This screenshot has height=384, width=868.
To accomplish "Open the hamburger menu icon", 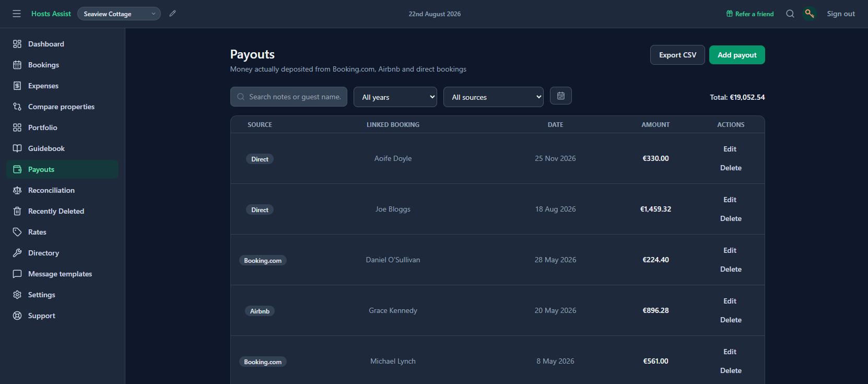I will point(17,14).
